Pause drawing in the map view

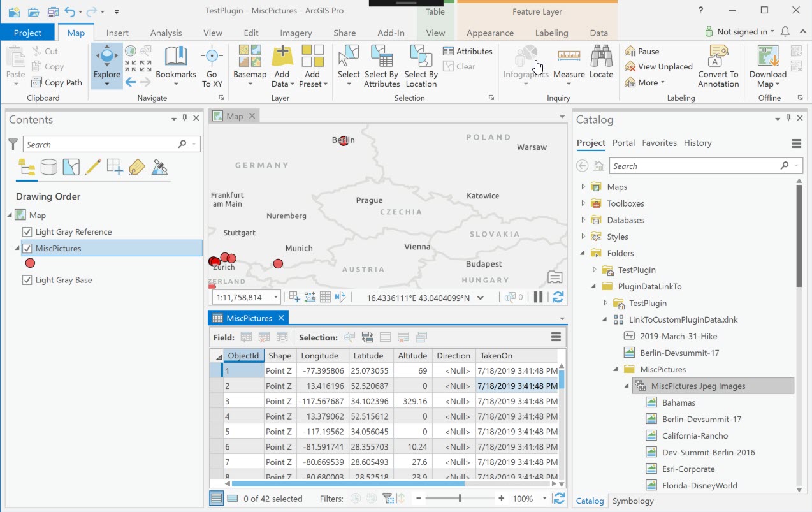539,297
